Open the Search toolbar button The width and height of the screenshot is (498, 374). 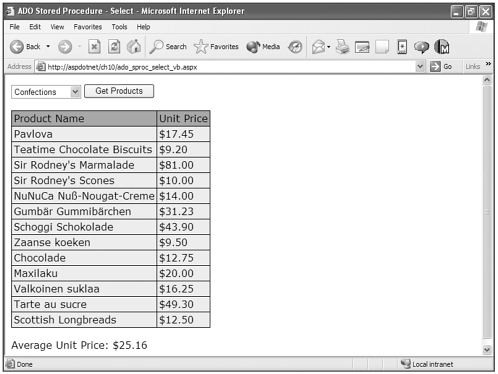[168, 47]
